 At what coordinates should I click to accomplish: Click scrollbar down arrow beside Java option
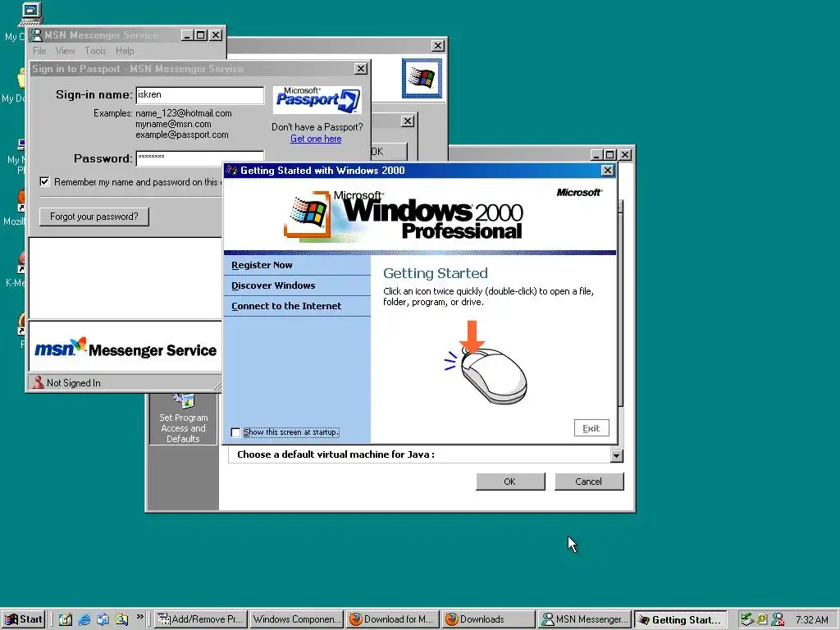pyautogui.click(x=617, y=456)
